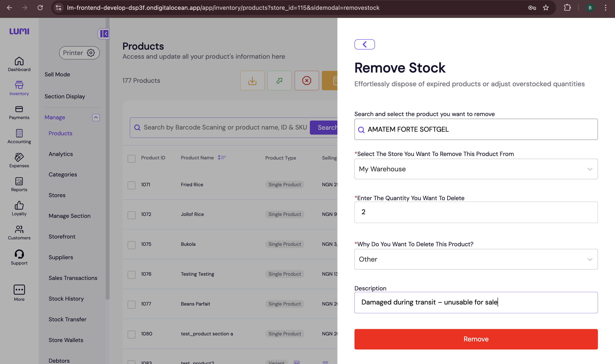Click the sidebar collapse icon
615x364 pixels.
[104, 34]
